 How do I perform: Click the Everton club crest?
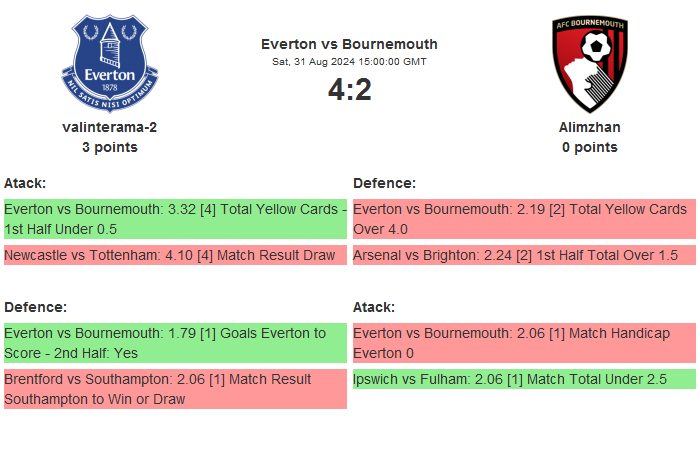[x=110, y=64]
